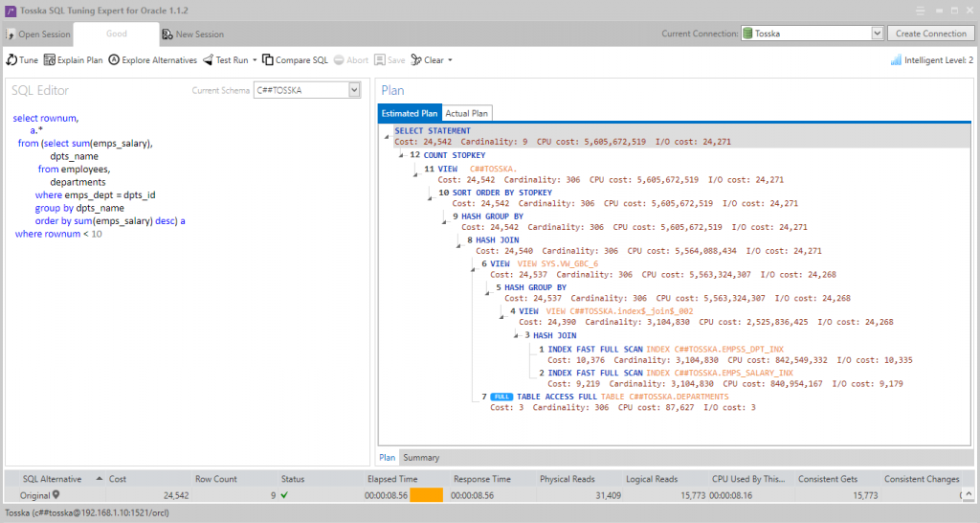The height and width of the screenshot is (523, 980).
Task: Collapse the SELECT STATEMENT plan node
Action: [x=387, y=137]
